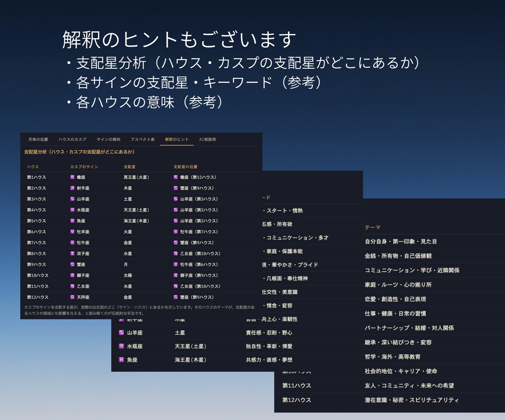The height and width of the screenshot is (420, 505).
Task: Click the Aquarius icon beside 水瓶座 in 第4ハウス row
Action: click(72, 210)
